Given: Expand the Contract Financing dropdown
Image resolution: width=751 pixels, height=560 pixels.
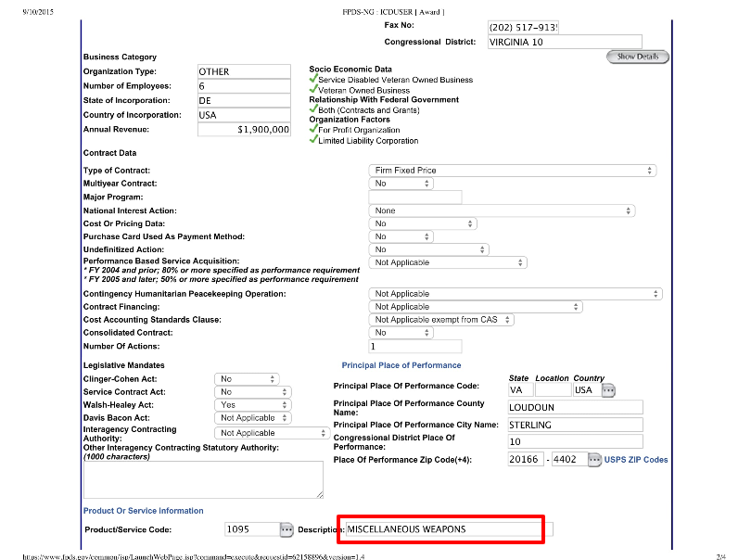Looking at the screenshot, I should [x=476, y=307].
